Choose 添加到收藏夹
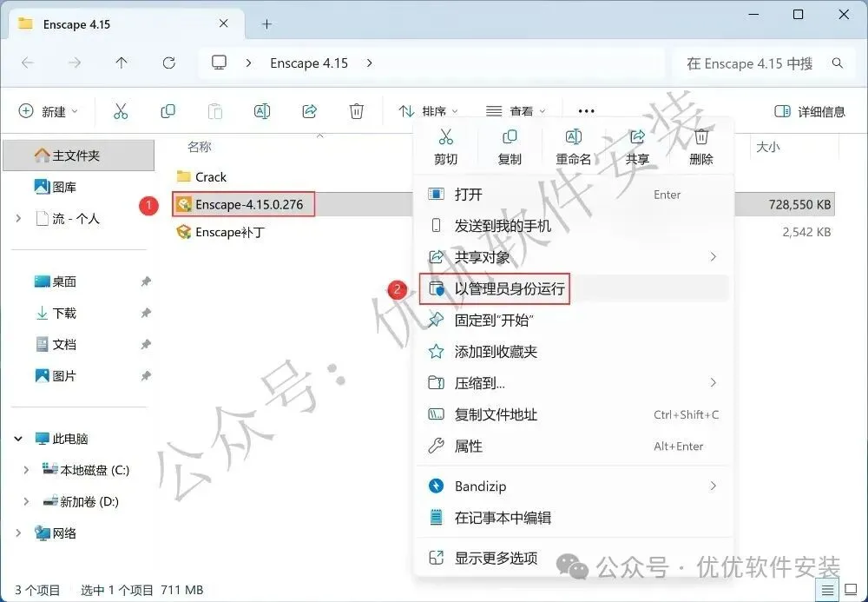The height and width of the screenshot is (602, 868). (x=574, y=352)
